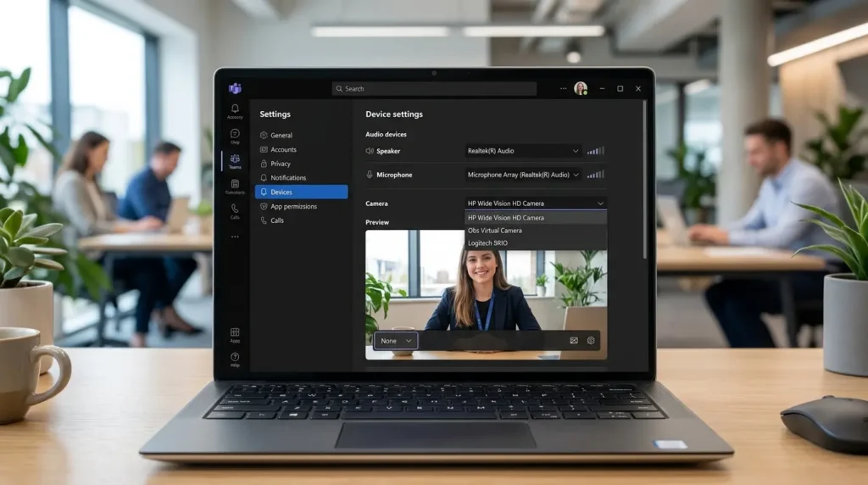868x485 pixels.
Task: Click the Camera label
Action: pyautogui.click(x=376, y=203)
